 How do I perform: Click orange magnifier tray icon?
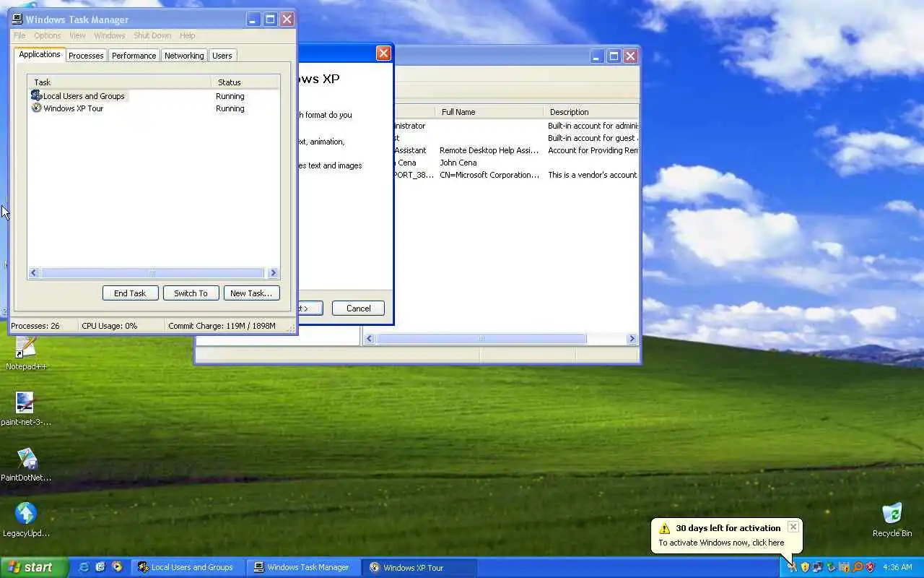858,567
